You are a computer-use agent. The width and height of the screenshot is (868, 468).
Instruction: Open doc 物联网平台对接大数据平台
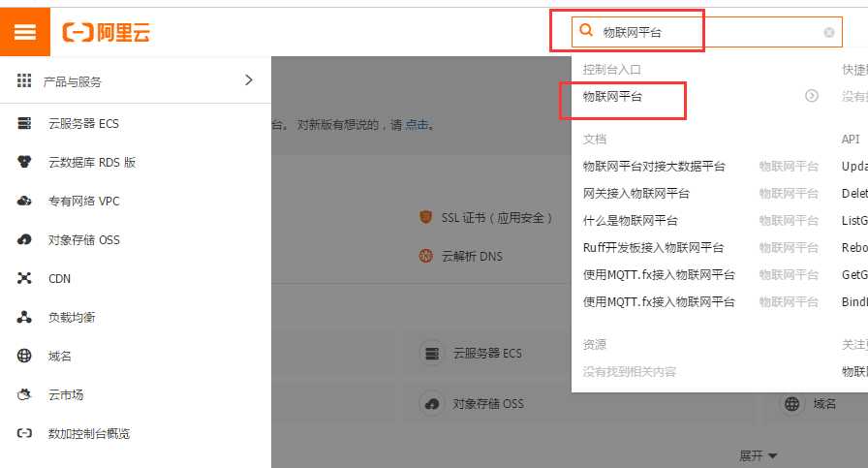click(x=654, y=166)
